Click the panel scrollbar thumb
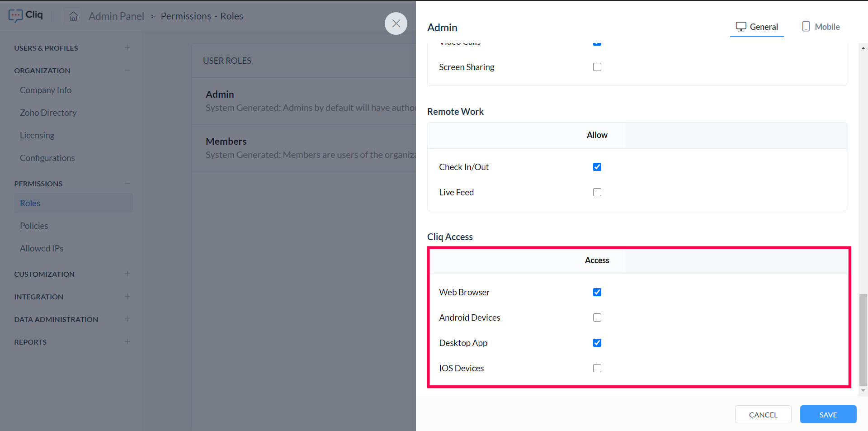Image resolution: width=868 pixels, height=431 pixels. point(863,339)
